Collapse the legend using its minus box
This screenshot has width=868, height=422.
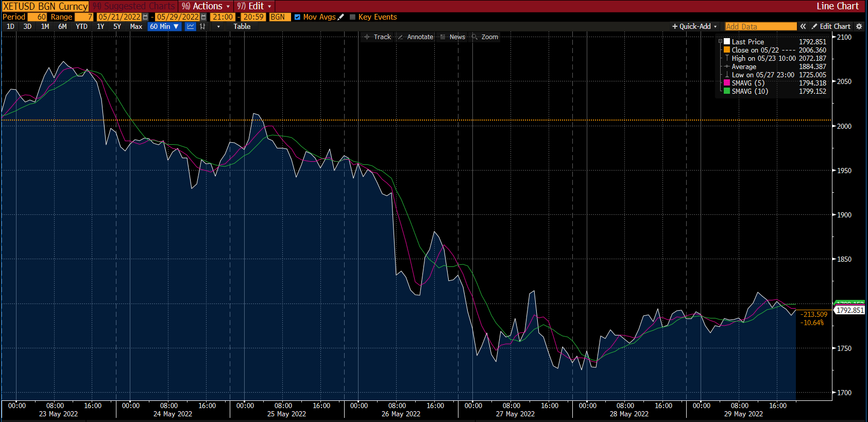(x=721, y=42)
